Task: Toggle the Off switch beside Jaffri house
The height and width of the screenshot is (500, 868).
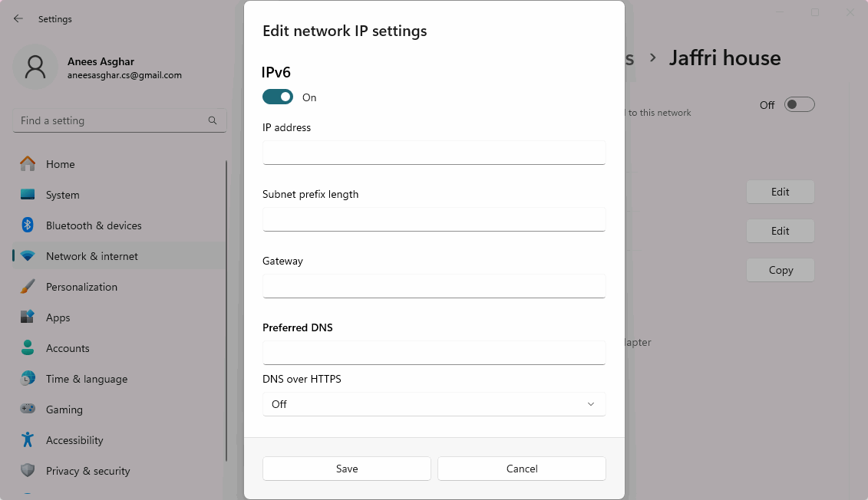Action: click(799, 105)
